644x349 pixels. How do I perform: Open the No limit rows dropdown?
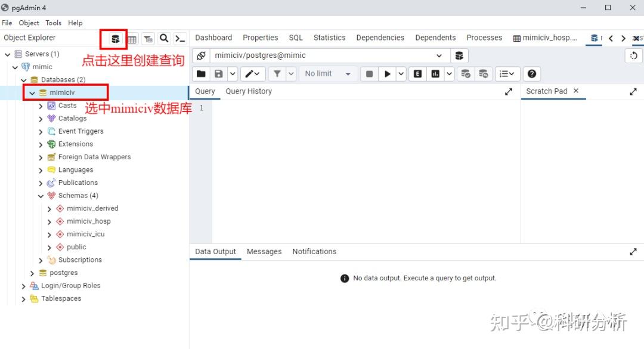point(328,73)
